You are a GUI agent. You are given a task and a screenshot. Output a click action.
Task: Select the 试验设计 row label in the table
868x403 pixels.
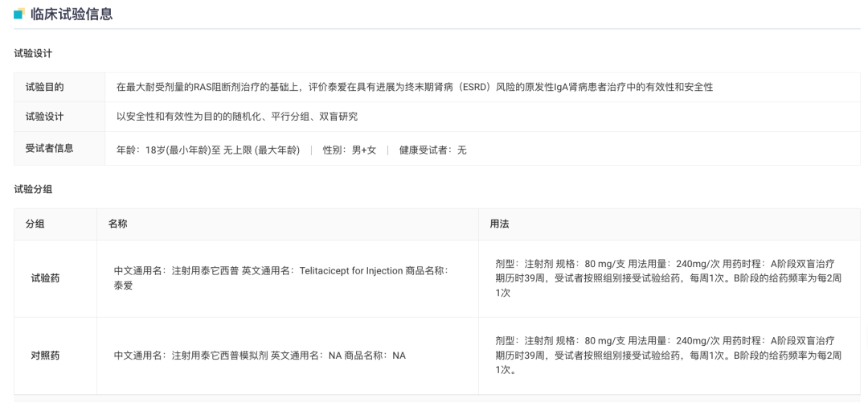click(45, 117)
